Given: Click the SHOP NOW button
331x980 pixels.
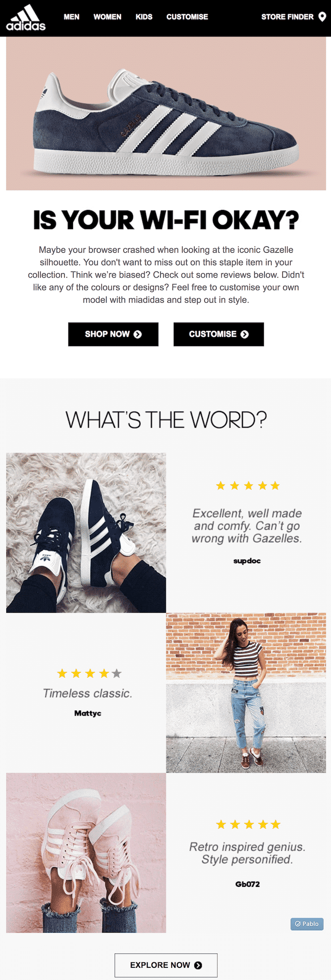Looking at the screenshot, I should [113, 334].
